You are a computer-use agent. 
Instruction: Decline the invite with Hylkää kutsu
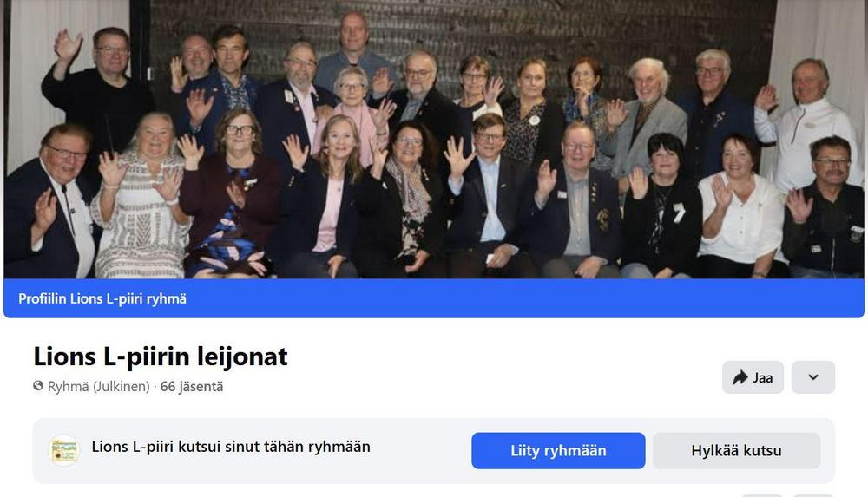tap(736, 450)
